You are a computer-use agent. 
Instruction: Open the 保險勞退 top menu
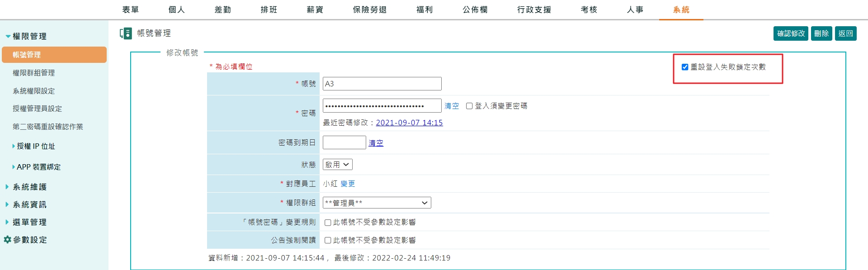(x=370, y=9)
